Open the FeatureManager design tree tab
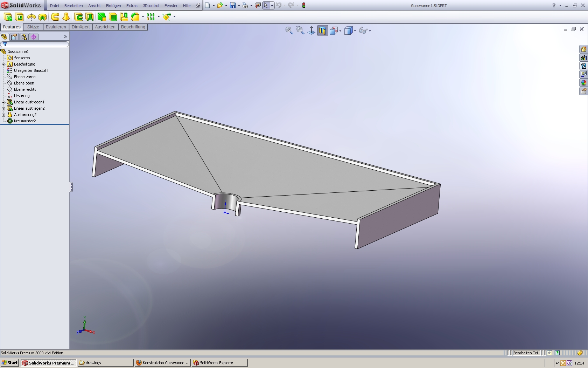The width and height of the screenshot is (588, 368). tap(5, 37)
